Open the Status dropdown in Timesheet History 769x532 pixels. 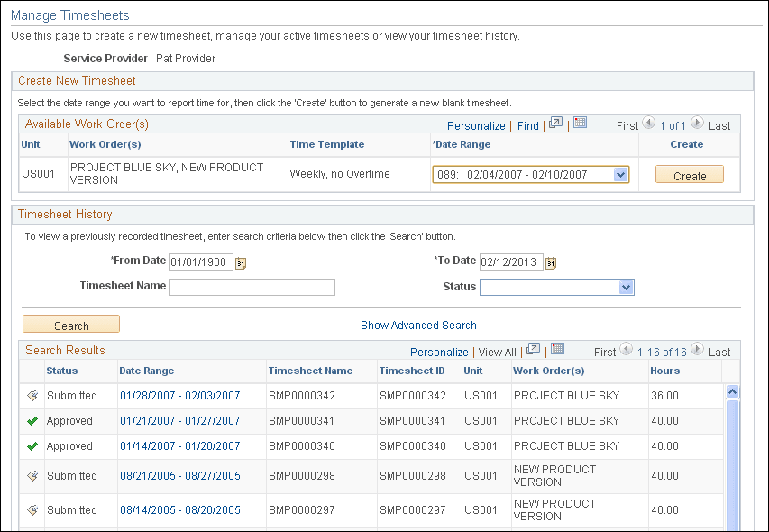click(x=625, y=286)
